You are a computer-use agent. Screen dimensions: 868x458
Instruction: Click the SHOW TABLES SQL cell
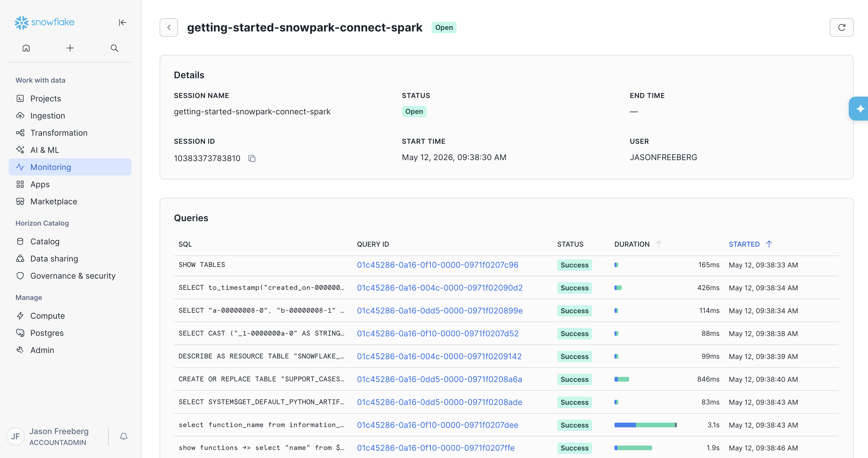tap(202, 265)
